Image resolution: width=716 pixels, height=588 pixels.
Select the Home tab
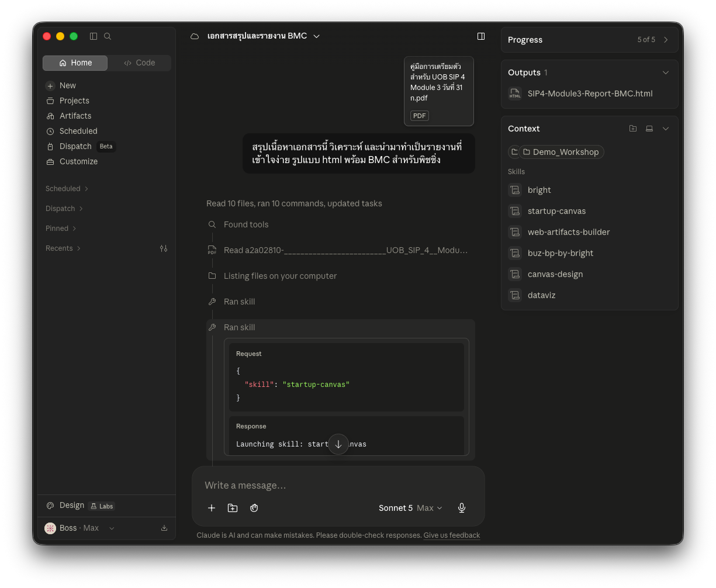(75, 63)
